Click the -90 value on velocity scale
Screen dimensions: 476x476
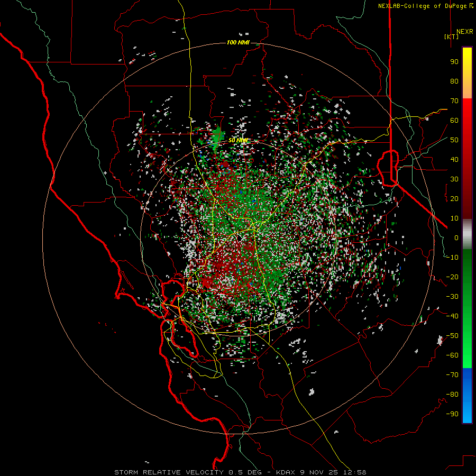pyautogui.click(x=452, y=414)
